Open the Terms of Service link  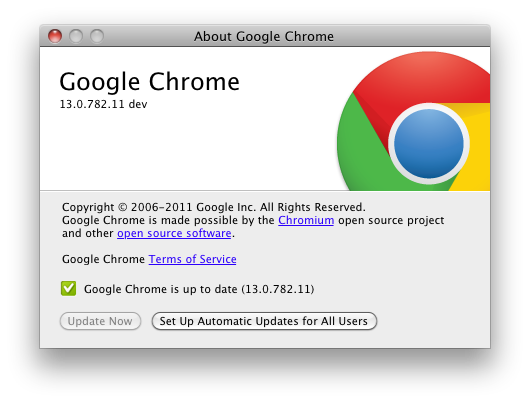[192, 259]
